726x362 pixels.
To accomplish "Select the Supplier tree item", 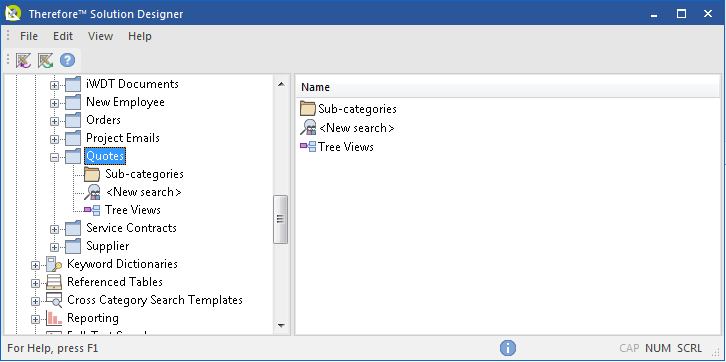I will (x=108, y=247).
